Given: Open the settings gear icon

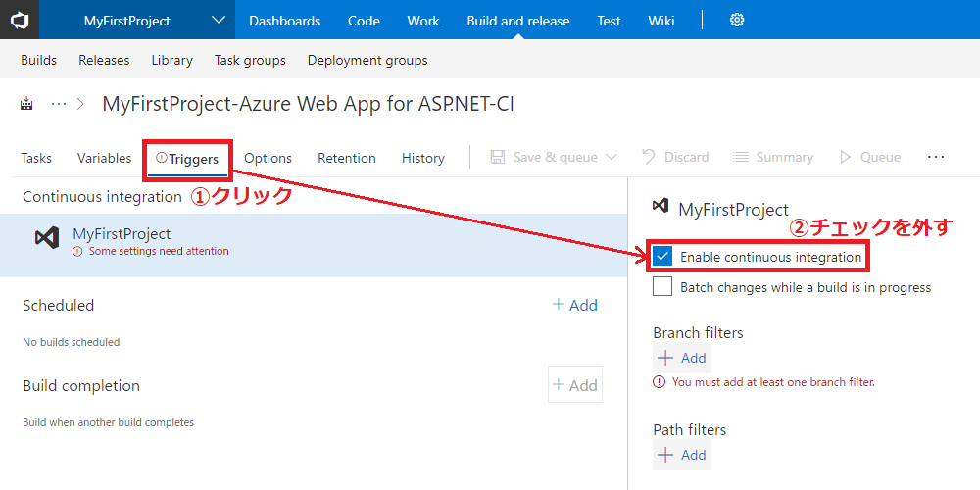Looking at the screenshot, I should 737,20.
